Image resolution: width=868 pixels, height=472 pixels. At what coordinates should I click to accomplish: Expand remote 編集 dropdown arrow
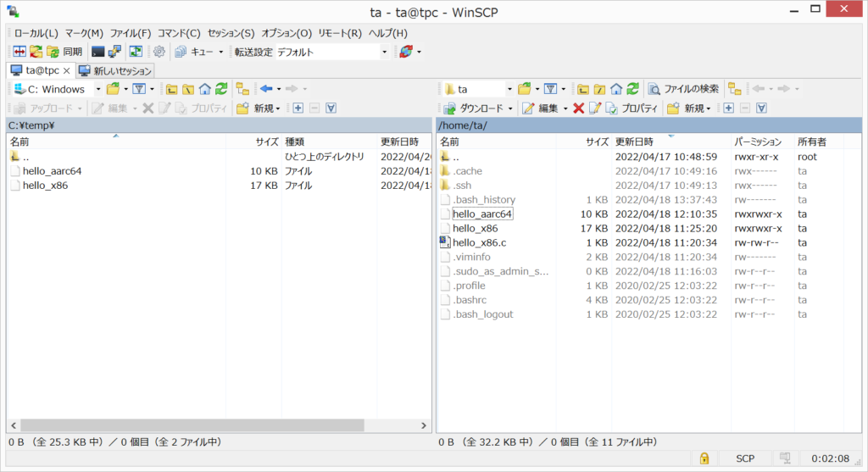565,108
